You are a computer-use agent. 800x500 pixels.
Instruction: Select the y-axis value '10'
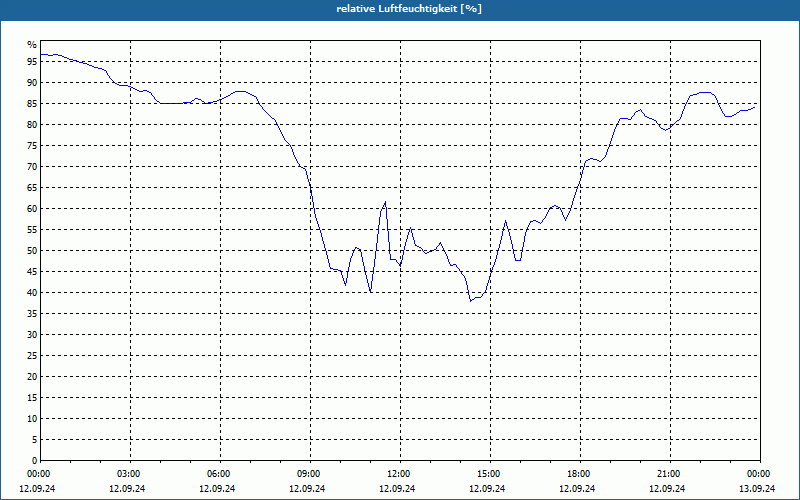32,418
